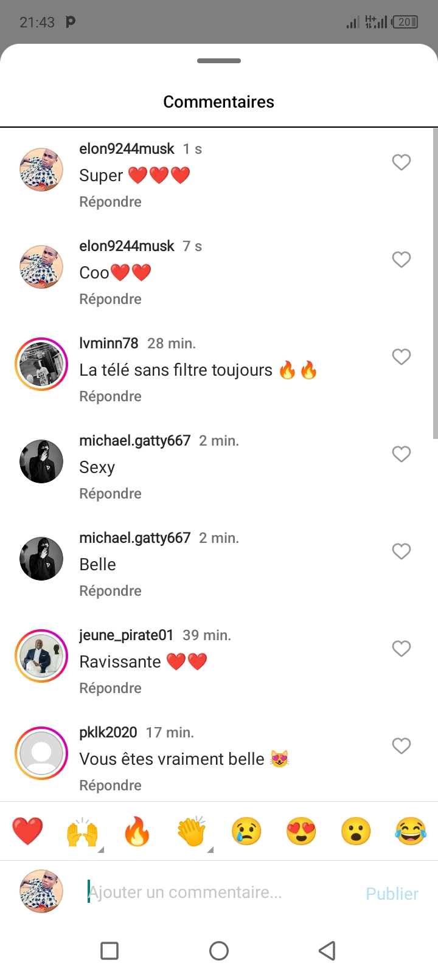
Task: Like the "Sexy" comment heart
Action: [x=401, y=454]
